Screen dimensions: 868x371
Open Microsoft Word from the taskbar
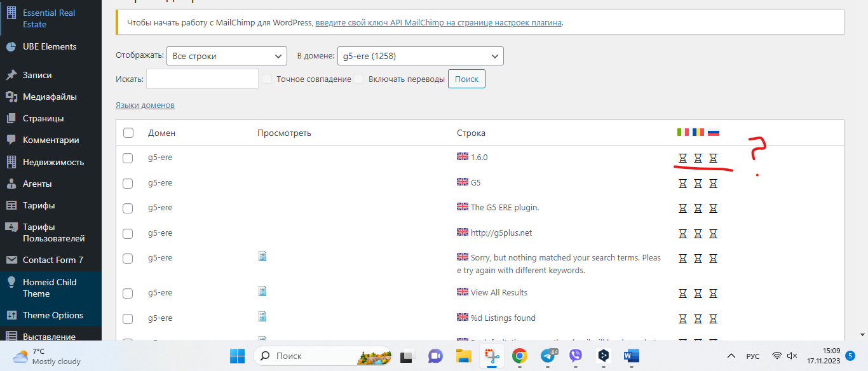631,356
